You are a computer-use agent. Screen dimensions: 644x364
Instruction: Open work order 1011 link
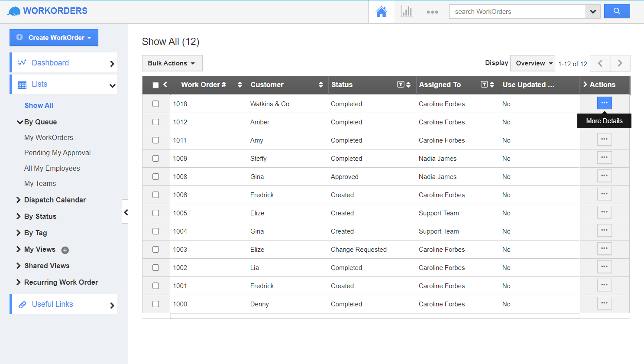180,140
